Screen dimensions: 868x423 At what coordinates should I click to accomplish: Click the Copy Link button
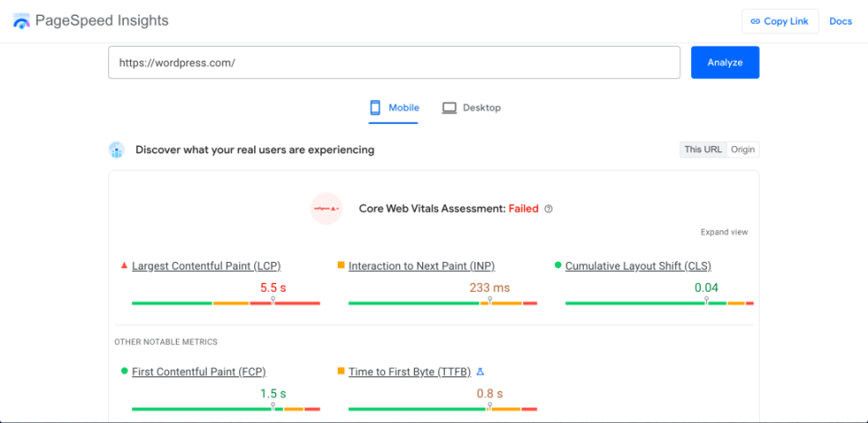coord(780,22)
